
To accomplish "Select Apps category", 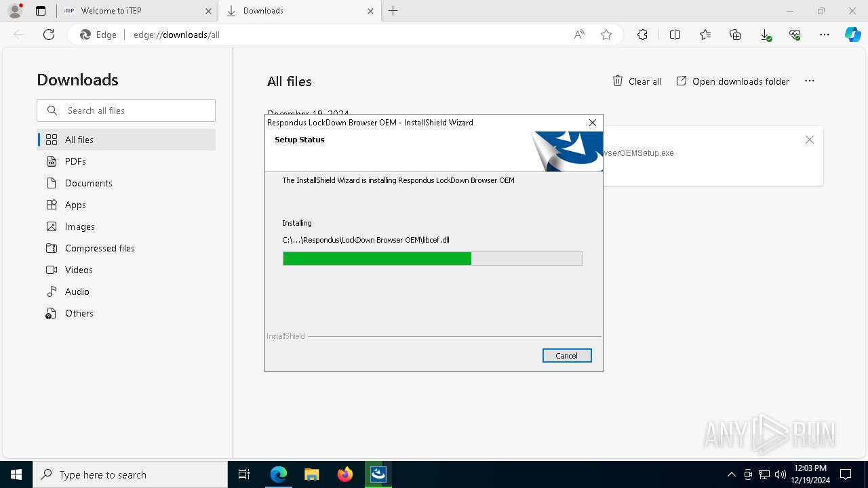I will [126, 205].
